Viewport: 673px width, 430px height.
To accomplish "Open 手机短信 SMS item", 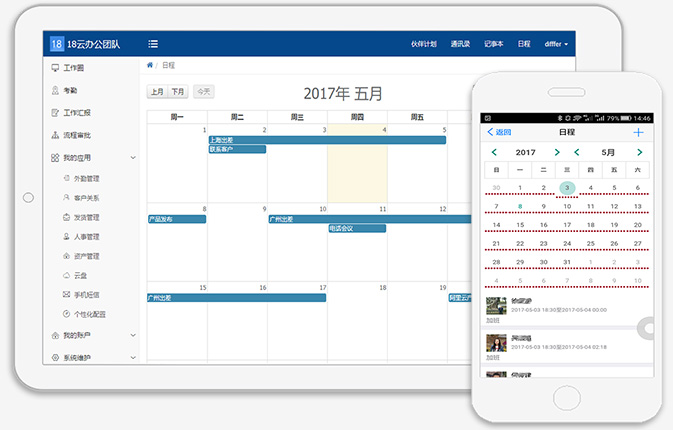I will (81, 294).
